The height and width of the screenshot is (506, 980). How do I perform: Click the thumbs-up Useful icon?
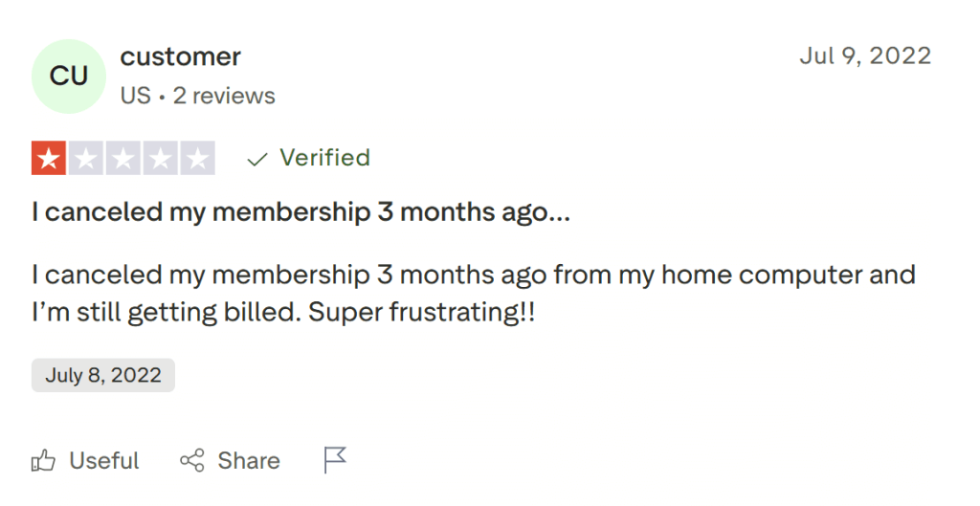coord(44,461)
